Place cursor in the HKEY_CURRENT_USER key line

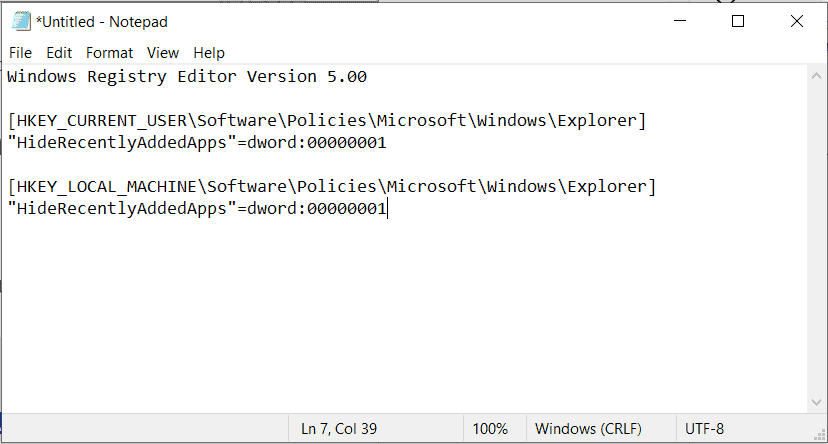point(326,121)
